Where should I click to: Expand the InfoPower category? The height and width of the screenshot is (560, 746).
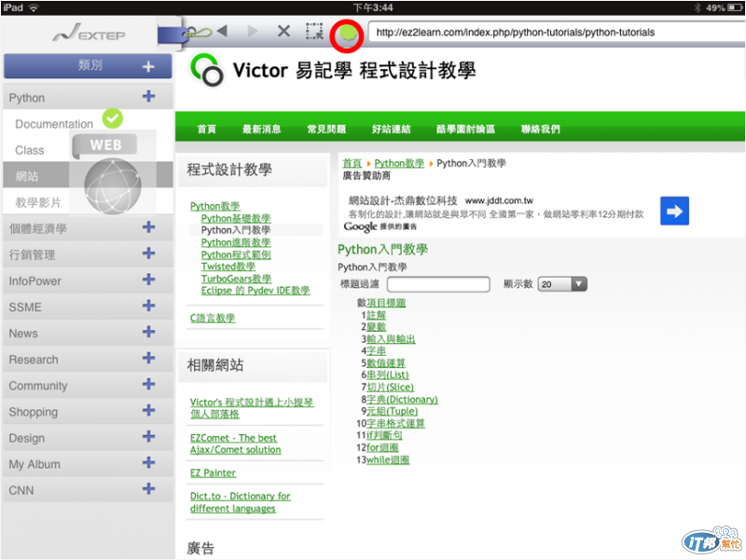click(x=148, y=280)
